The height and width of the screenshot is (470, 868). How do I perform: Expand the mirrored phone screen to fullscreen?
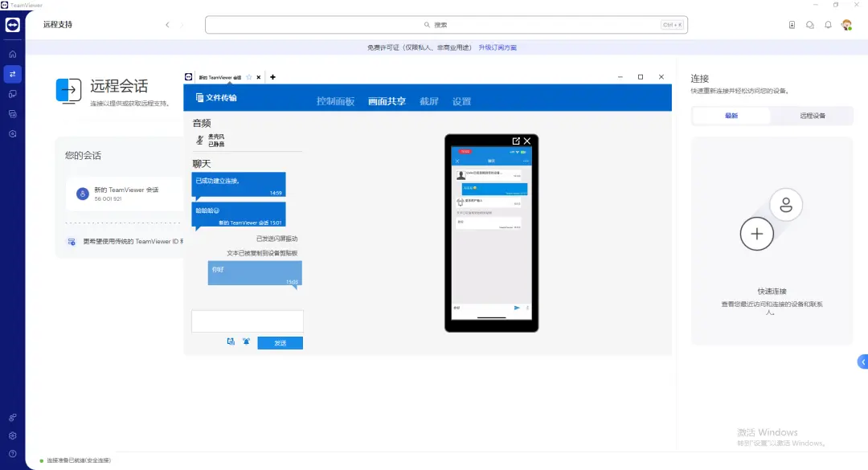[515, 140]
